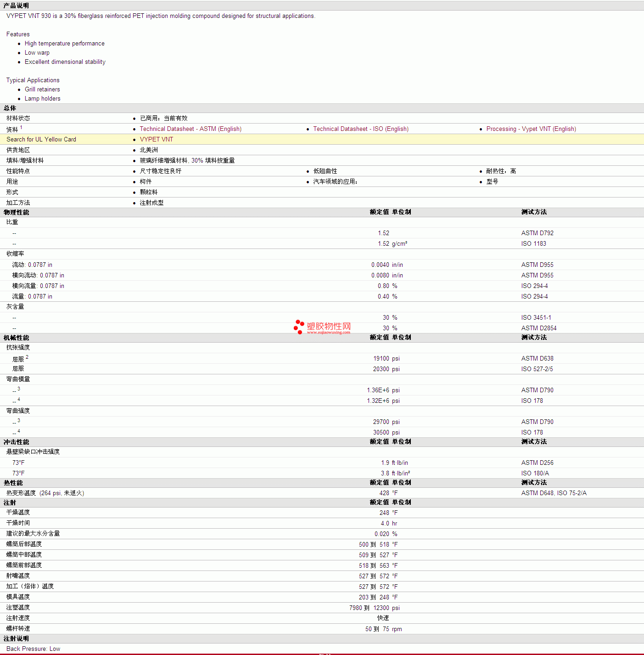Select the 供货地区 row label
The height and width of the screenshot is (655, 644).
click(x=18, y=150)
